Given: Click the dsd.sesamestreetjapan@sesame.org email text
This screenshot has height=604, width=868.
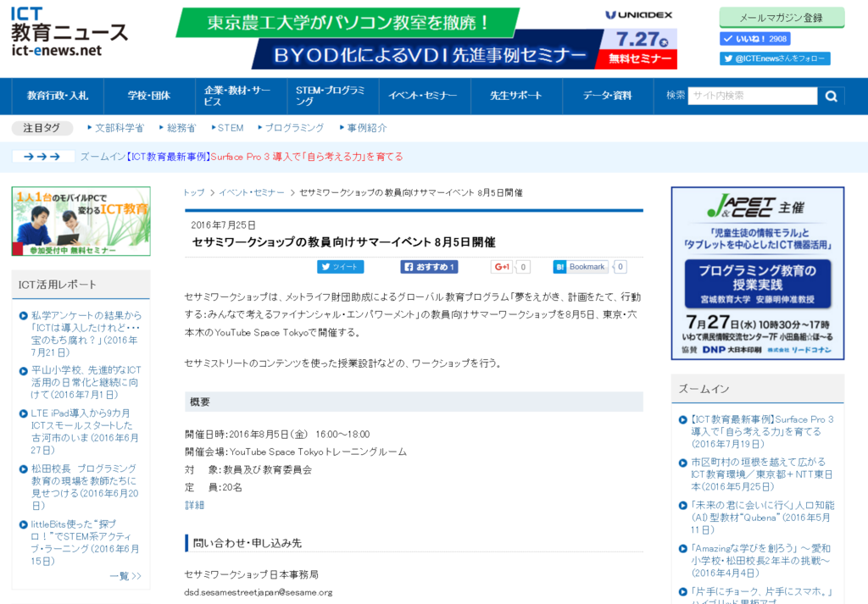Looking at the screenshot, I should (259, 592).
